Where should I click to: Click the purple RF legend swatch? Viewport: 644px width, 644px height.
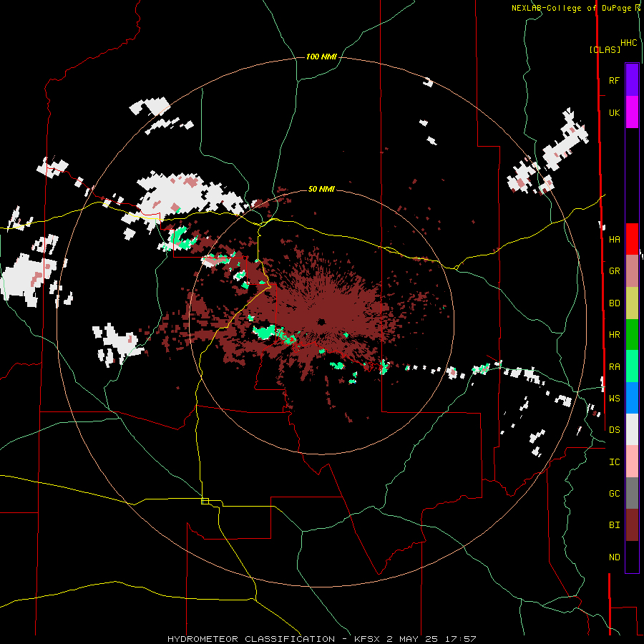tap(632, 80)
